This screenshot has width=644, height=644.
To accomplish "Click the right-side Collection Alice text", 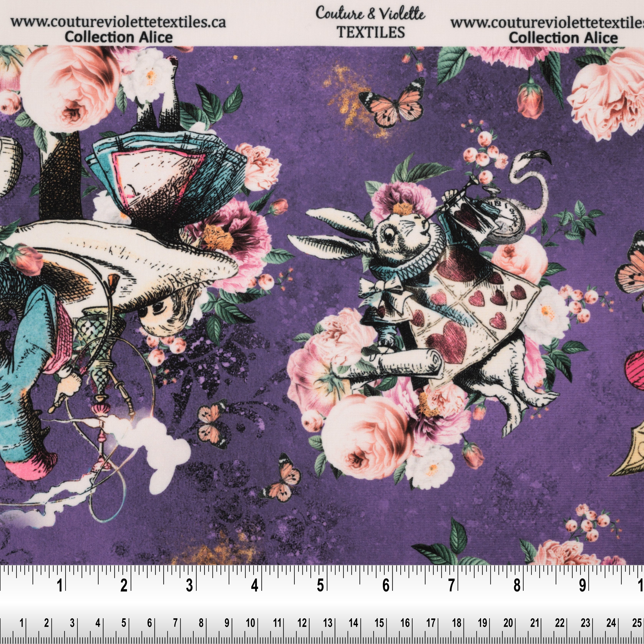I will pos(563,38).
